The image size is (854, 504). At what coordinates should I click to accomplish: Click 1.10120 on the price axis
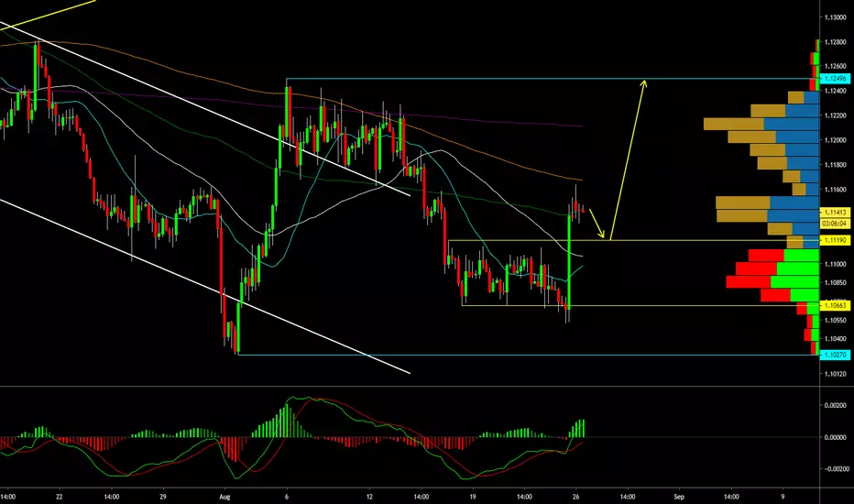[x=836, y=374]
